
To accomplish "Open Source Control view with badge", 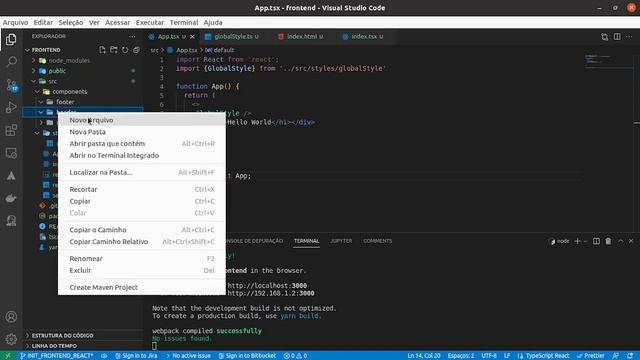I will point(11,85).
